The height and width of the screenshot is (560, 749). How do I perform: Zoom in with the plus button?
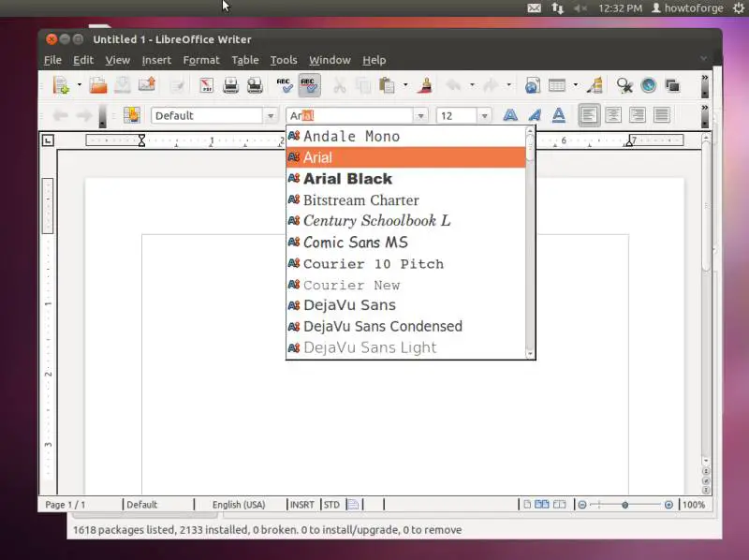click(668, 505)
